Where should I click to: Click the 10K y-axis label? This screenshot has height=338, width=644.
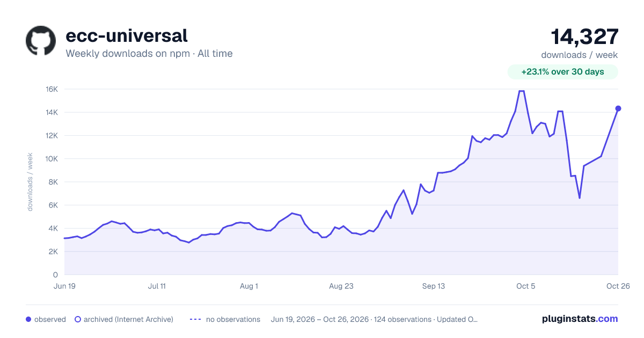[x=52, y=159]
